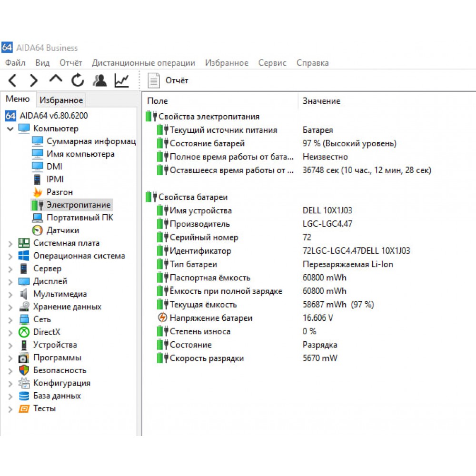Expand the DirectX node

click(x=10, y=333)
